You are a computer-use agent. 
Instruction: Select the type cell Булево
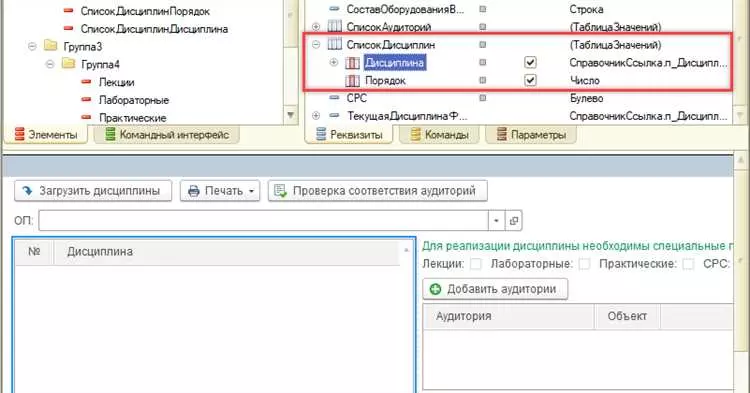click(586, 98)
